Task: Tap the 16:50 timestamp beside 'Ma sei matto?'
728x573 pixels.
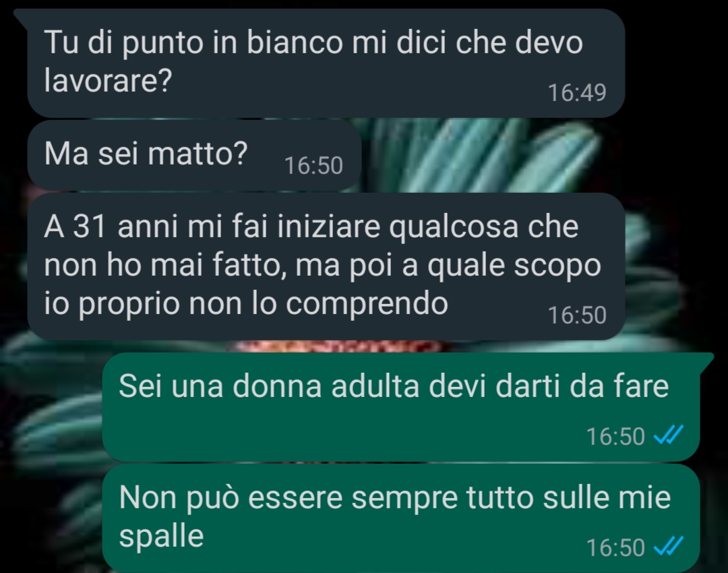Action: click(x=313, y=165)
